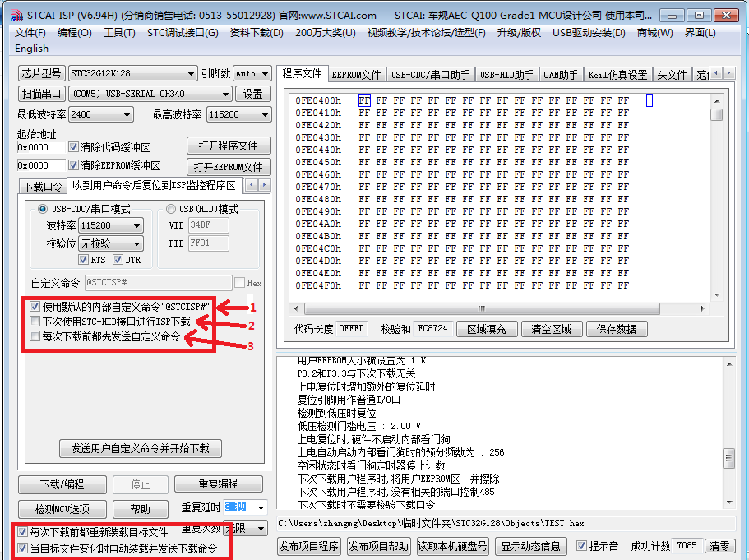Image resolution: width=749 pixels, height=560 pixels.
Task: Toggle Hex checkbox beside custom command
Action: 240,282
